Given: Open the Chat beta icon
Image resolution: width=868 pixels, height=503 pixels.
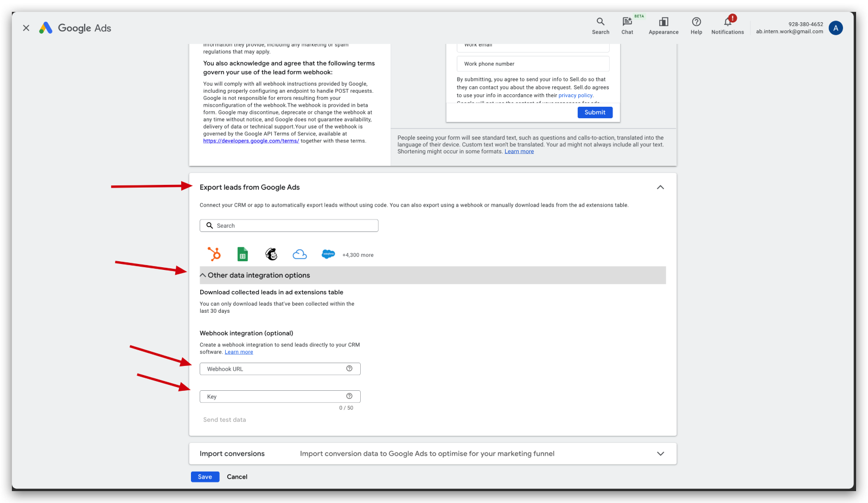Looking at the screenshot, I should coord(627,25).
